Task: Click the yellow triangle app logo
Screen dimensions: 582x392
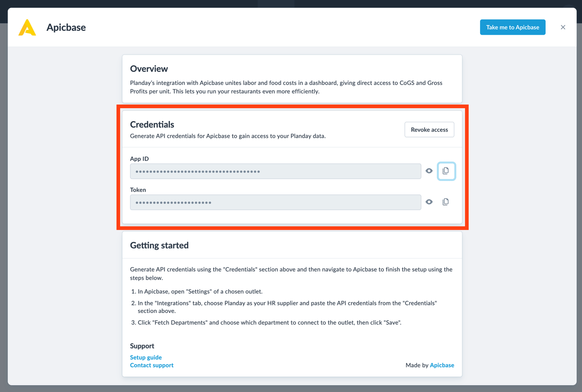Action: (x=27, y=27)
